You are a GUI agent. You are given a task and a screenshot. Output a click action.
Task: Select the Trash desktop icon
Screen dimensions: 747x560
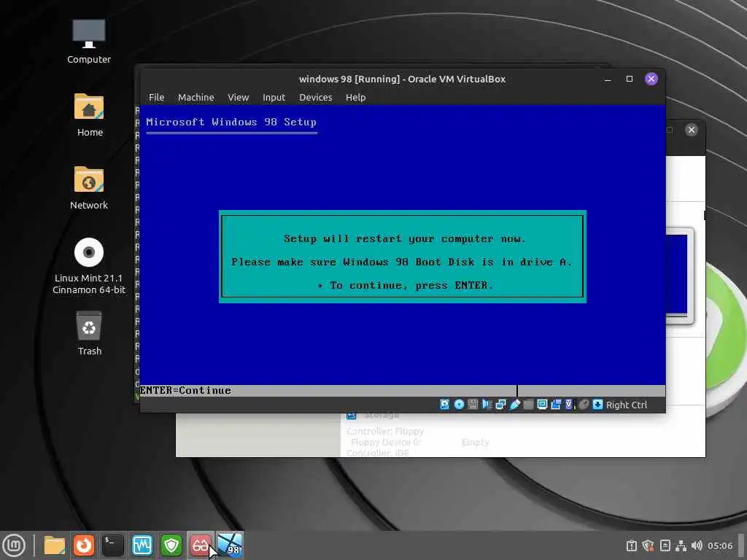(89, 333)
